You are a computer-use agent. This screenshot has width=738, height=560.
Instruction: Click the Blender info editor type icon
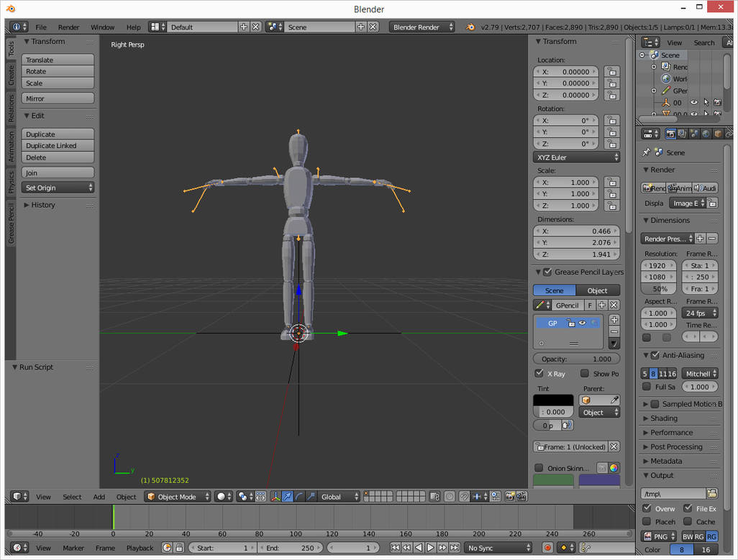click(19, 27)
